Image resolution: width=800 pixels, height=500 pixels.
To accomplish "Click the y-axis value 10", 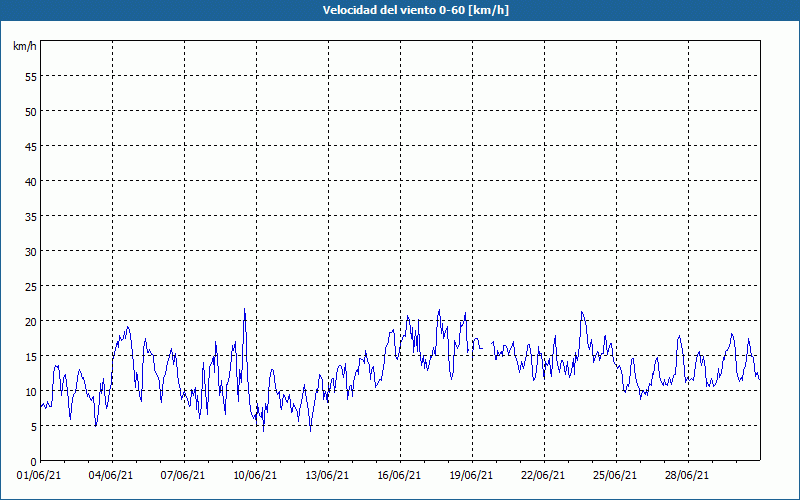I will point(31,391).
